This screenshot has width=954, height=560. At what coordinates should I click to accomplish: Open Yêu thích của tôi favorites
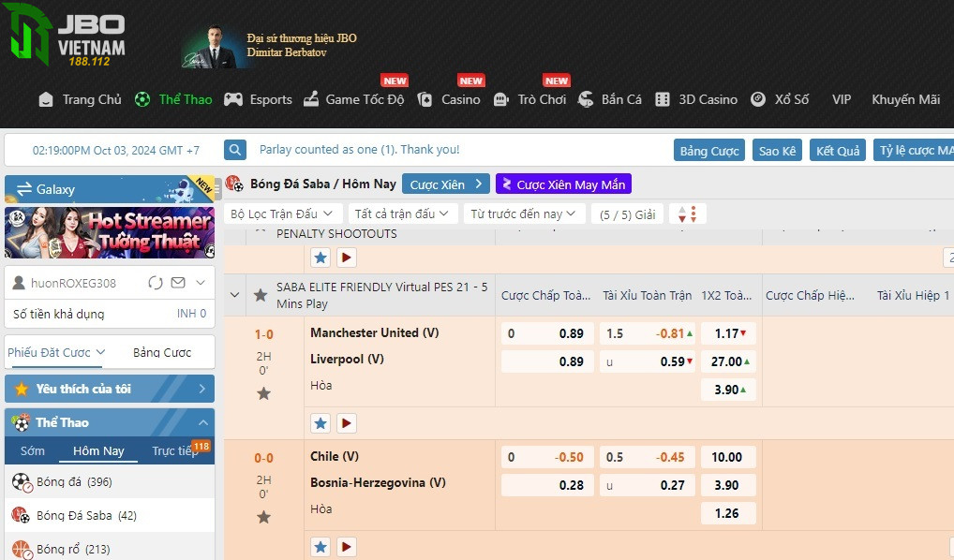[110, 389]
